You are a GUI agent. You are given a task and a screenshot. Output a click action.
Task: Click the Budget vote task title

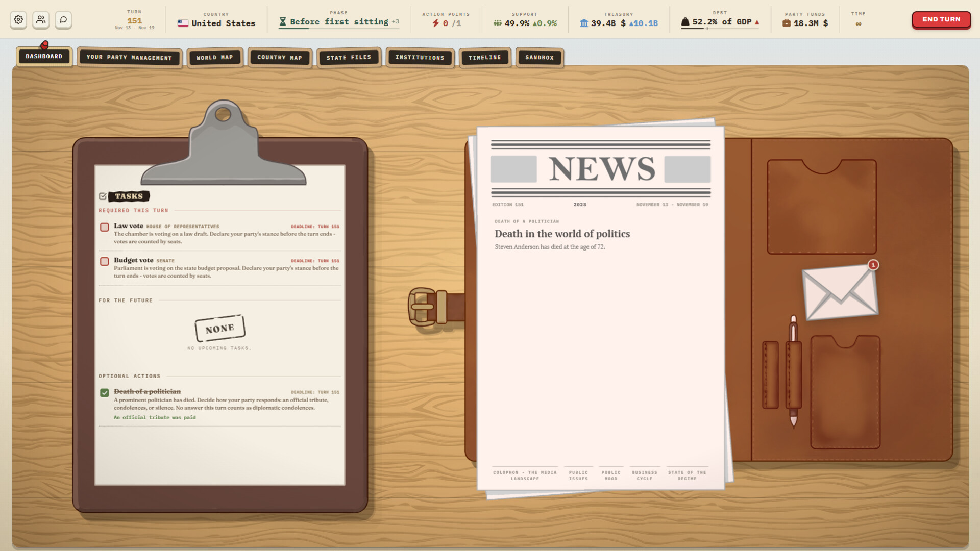(x=133, y=260)
